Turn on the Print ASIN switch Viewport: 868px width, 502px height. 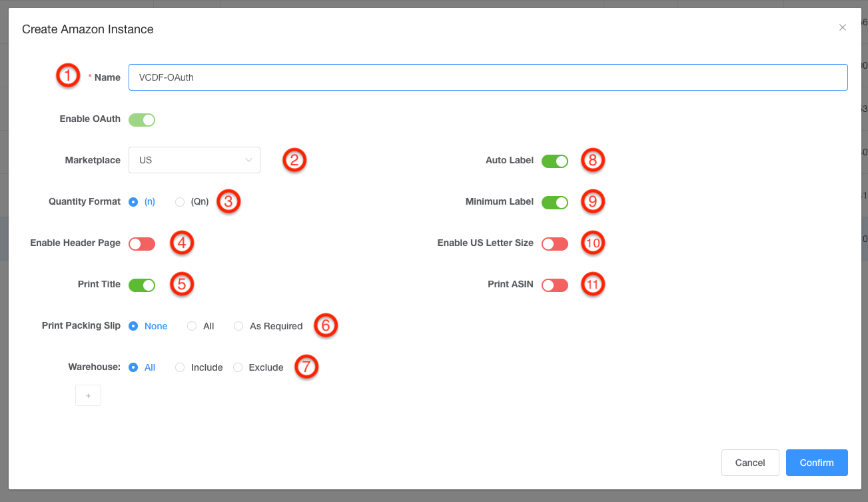(554, 285)
